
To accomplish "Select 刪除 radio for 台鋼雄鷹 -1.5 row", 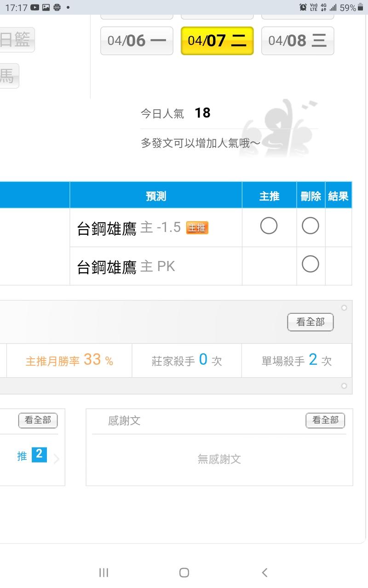I will click(x=310, y=226).
